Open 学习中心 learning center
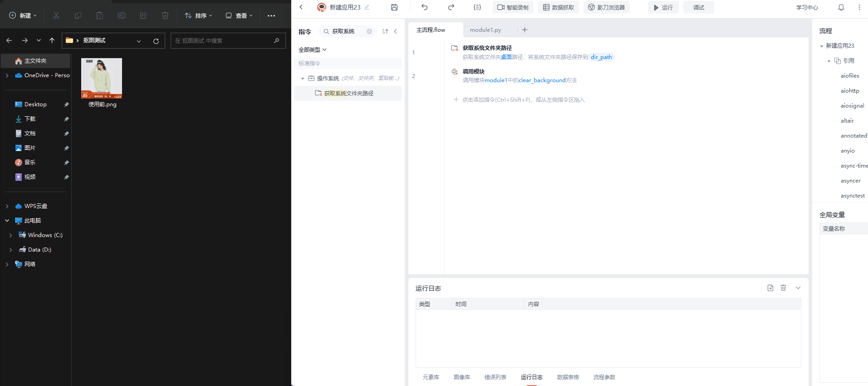This screenshot has height=386, width=868. [807, 7]
